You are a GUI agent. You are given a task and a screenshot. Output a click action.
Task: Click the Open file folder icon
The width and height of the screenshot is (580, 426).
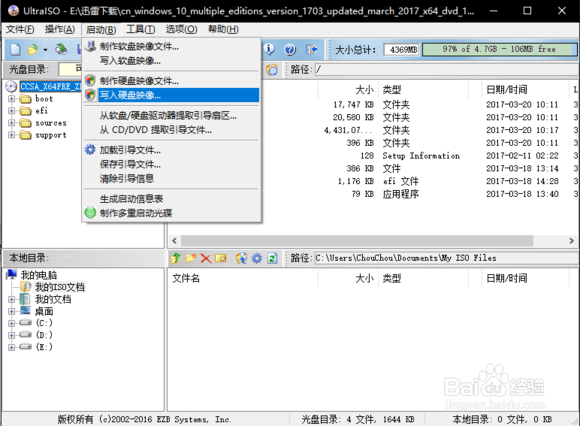(x=33, y=49)
